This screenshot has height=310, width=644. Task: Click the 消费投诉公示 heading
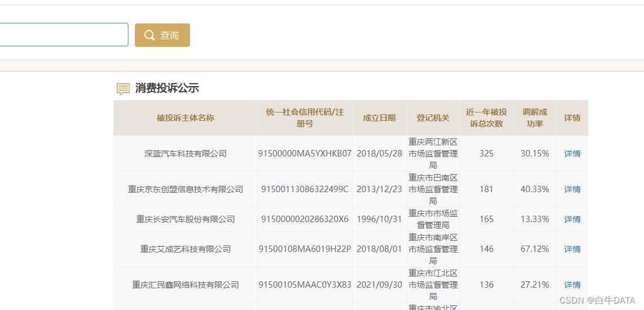(167, 88)
